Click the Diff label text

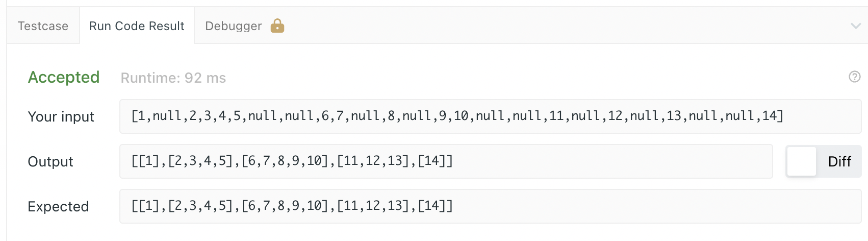[x=839, y=161]
